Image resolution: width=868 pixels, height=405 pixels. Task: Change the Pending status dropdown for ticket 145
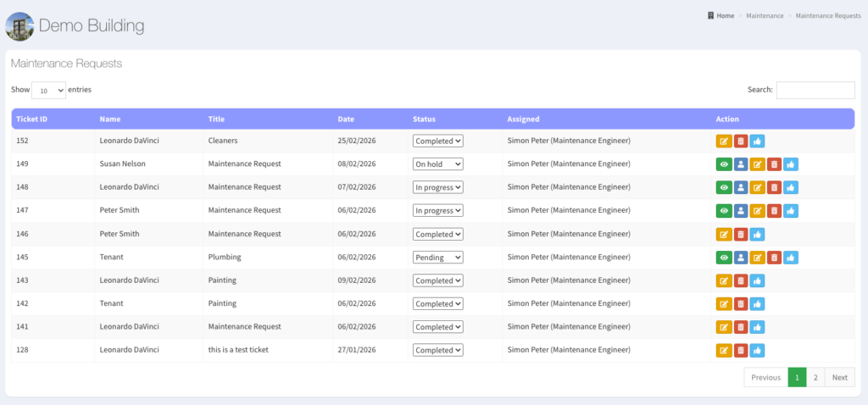click(437, 258)
